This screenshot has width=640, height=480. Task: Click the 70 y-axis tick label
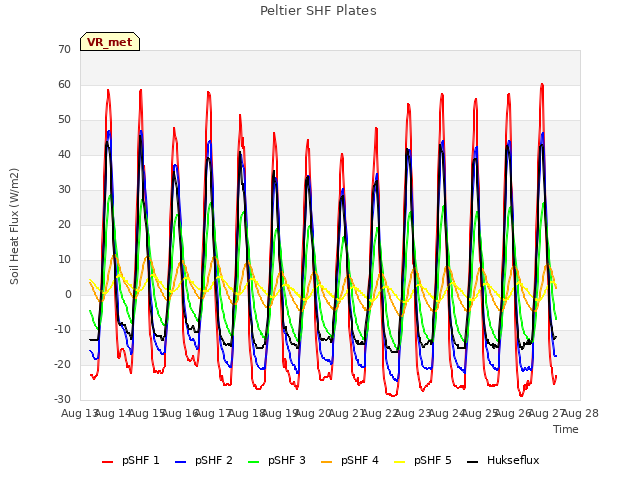(x=64, y=49)
